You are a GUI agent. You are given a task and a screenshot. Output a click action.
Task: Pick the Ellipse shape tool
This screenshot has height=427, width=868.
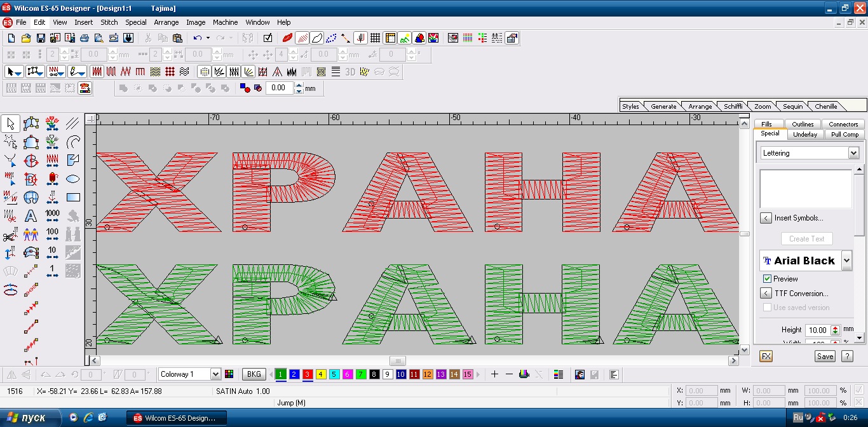tap(73, 179)
